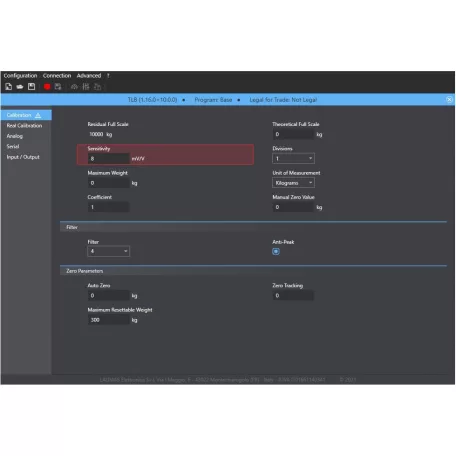Expand the Divisions dropdown
The height and width of the screenshot is (456, 456).
point(293,158)
